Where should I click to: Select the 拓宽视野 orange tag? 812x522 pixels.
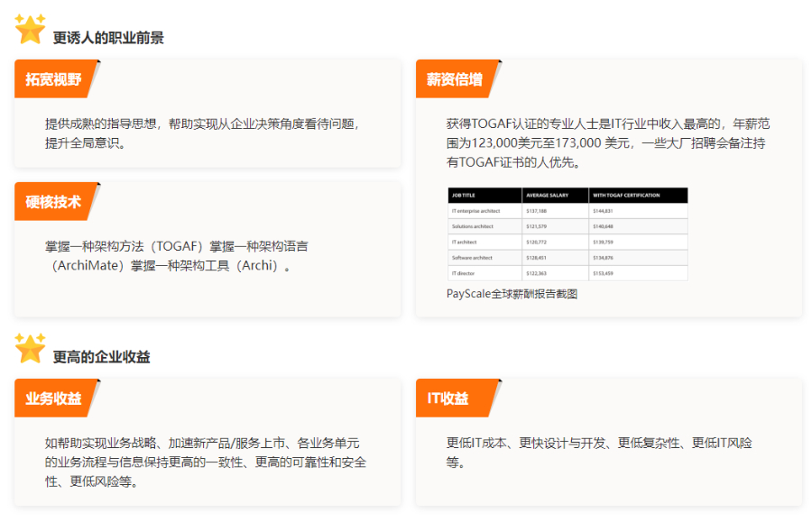coord(53,79)
